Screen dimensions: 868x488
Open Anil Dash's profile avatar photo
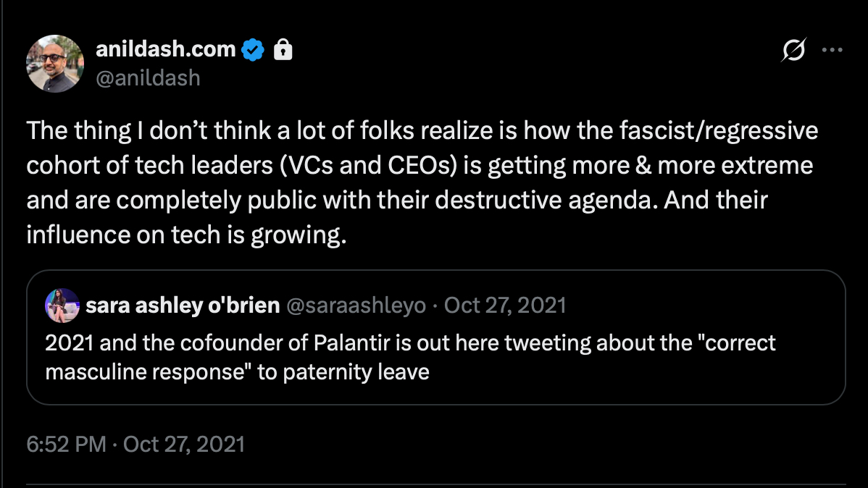(x=55, y=64)
